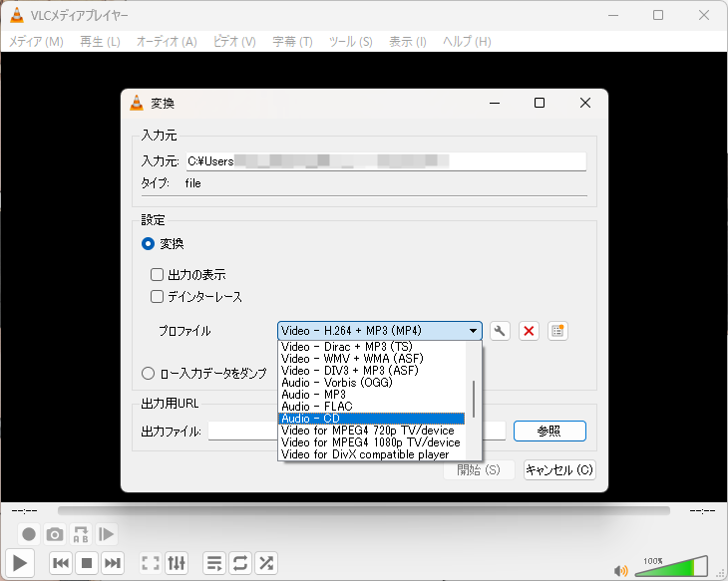Go to previous media track
This screenshot has width=728, height=581.
[x=61, y=563]
